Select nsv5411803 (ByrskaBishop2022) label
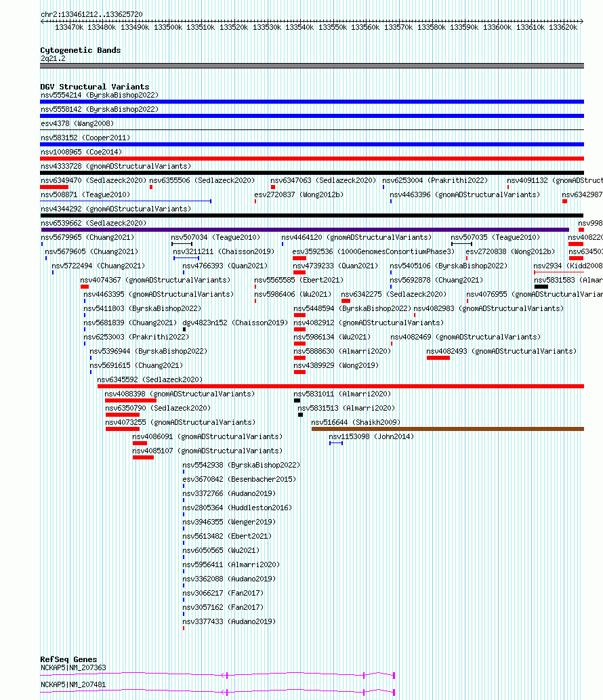The height and width of the screenshot is (700, 603). click(142, 309)
